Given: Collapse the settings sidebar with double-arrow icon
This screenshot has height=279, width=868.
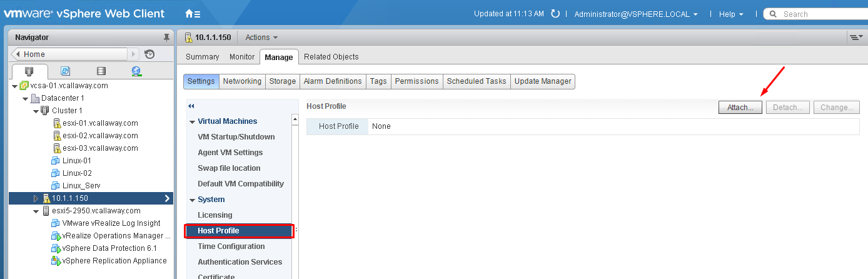Looking at the screenshot, I should (191, 106).
